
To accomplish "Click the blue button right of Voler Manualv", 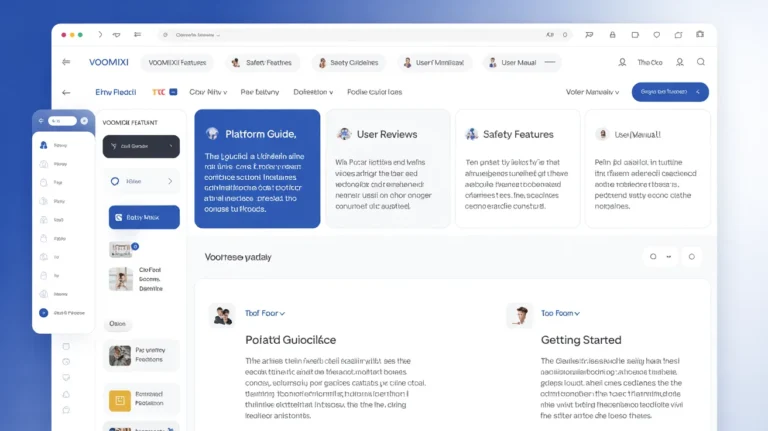I will tap(670, 92).
